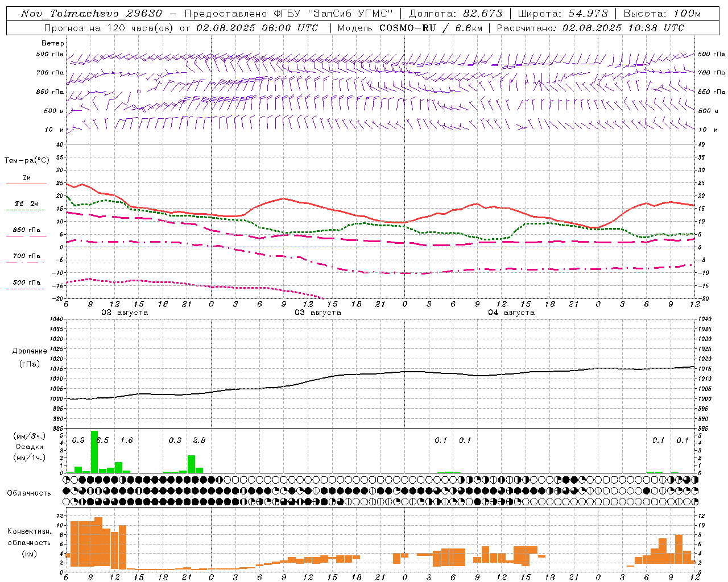This screenshot has width=728, height=582.
Task: Click the "04 августа" date label
Action: [511, 313]
